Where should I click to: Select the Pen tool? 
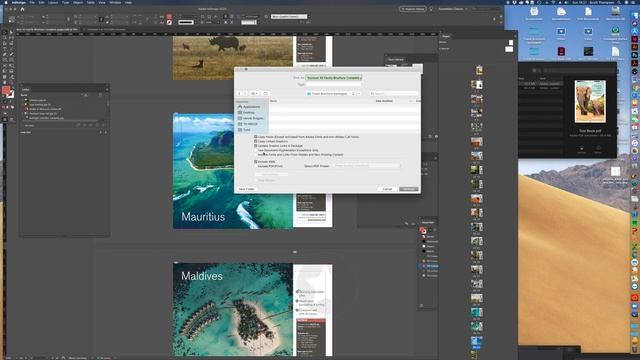[5, 54]
